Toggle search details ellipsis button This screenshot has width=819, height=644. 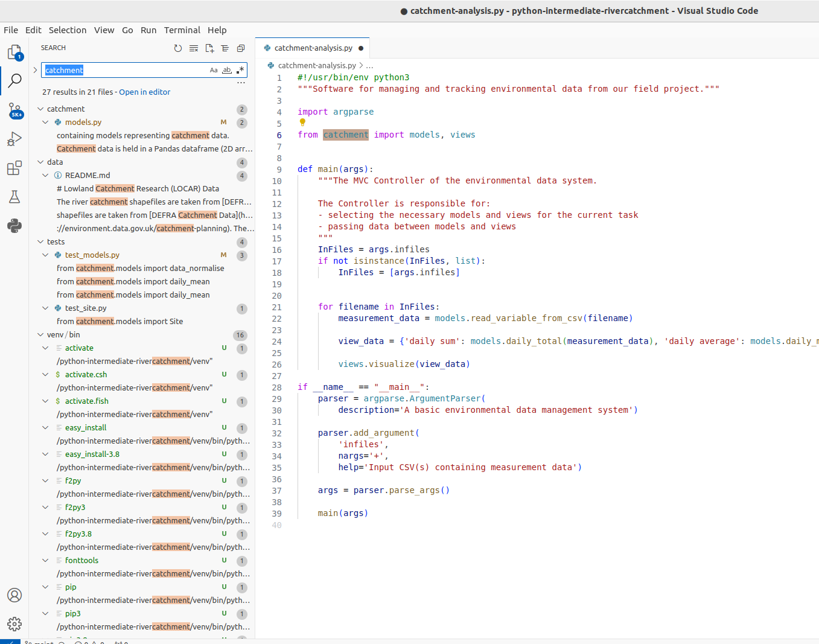(x=241, y=83)
